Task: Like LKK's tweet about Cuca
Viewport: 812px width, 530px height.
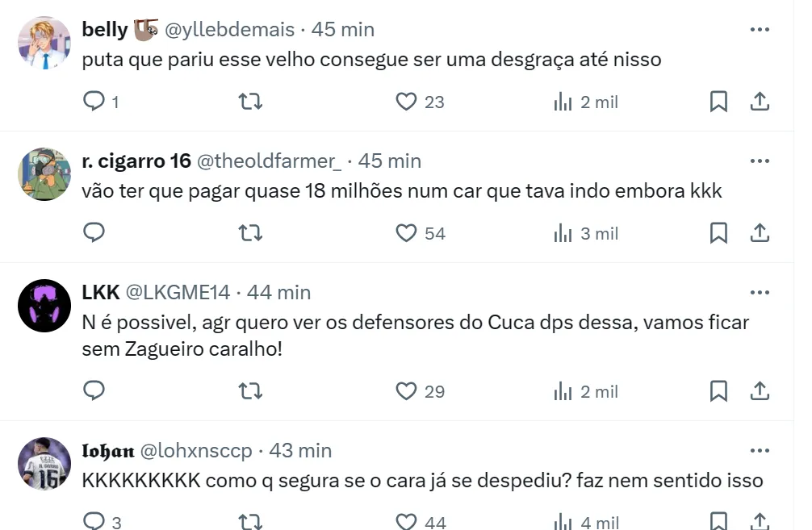Action: 406,391
